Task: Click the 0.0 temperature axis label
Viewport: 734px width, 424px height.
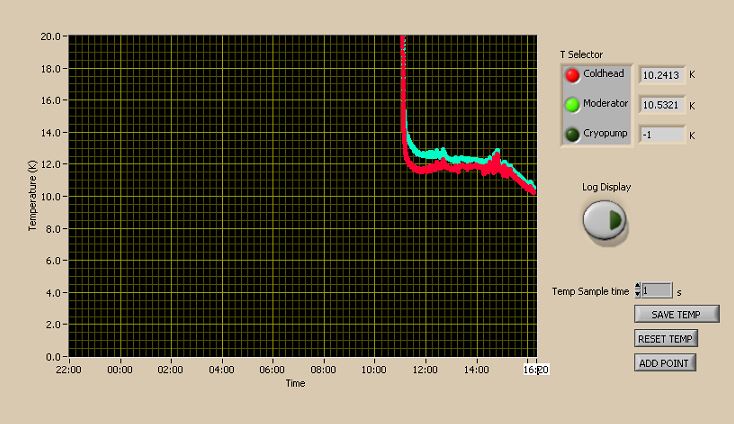Action: [53, 357]
